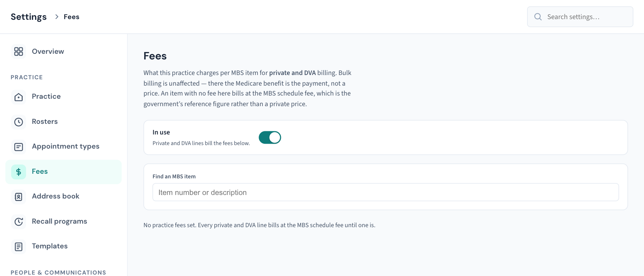Click the Fees breadcrumb

point(72,17)
